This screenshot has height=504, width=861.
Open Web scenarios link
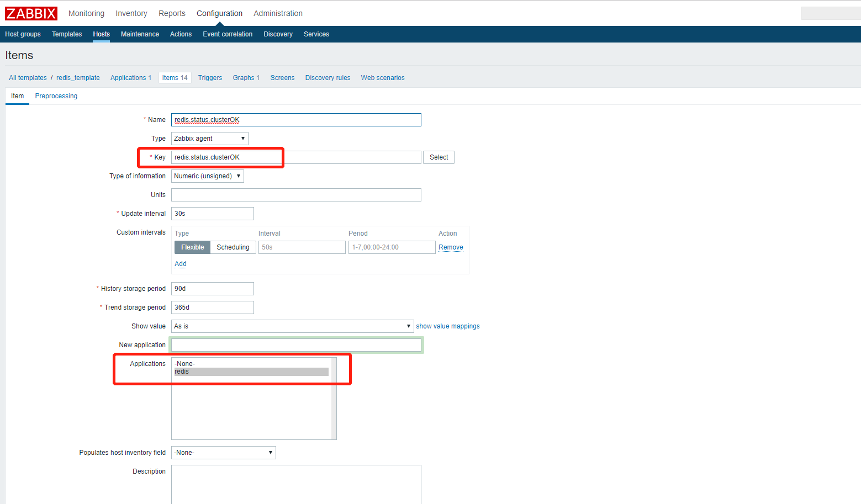point(383,78)
